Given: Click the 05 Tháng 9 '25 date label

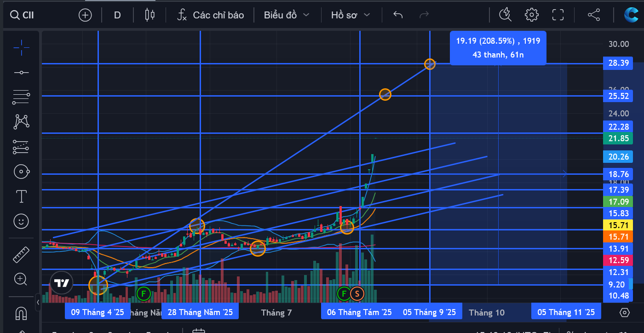Looking at the screenshot, I should (x=430, y=312).
